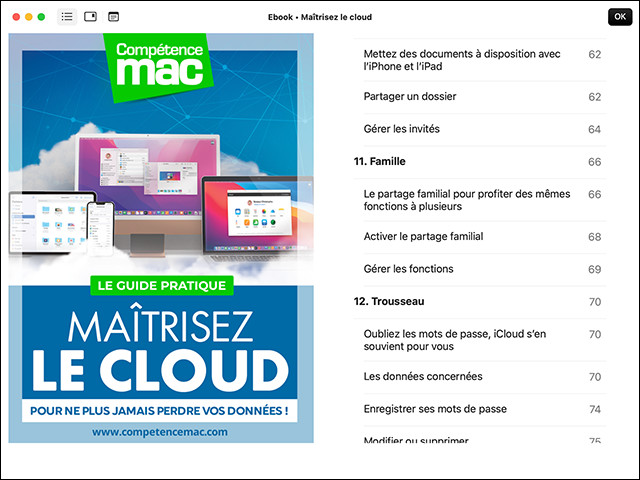Screen dimensions: 640x480
Task: Click page number 64
Action: [594, 130]
